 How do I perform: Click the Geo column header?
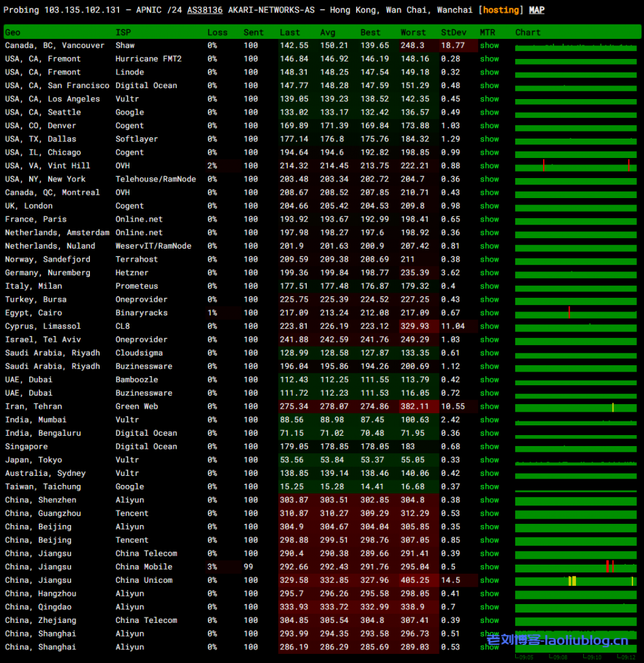13,32
